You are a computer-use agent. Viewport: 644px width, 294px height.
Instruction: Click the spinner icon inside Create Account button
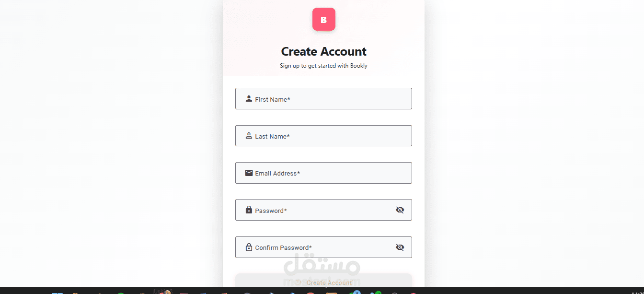(298, 282)
